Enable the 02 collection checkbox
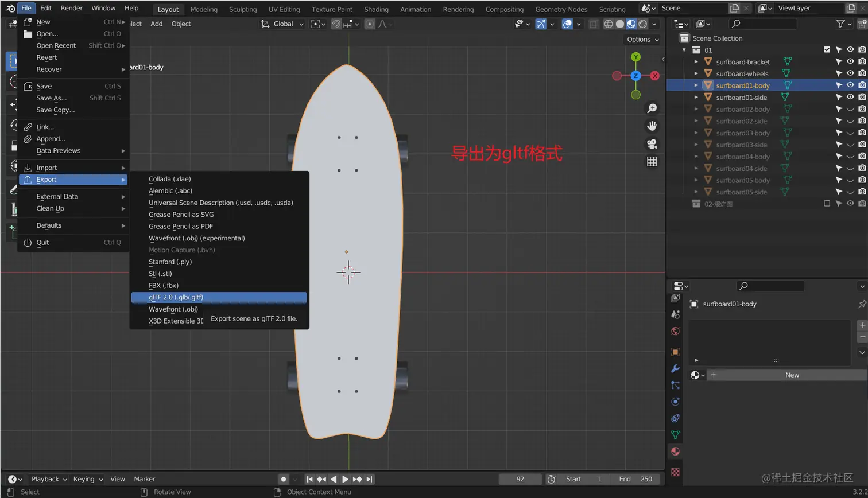This screenshot has height=498, width=868. click(827, 204)
